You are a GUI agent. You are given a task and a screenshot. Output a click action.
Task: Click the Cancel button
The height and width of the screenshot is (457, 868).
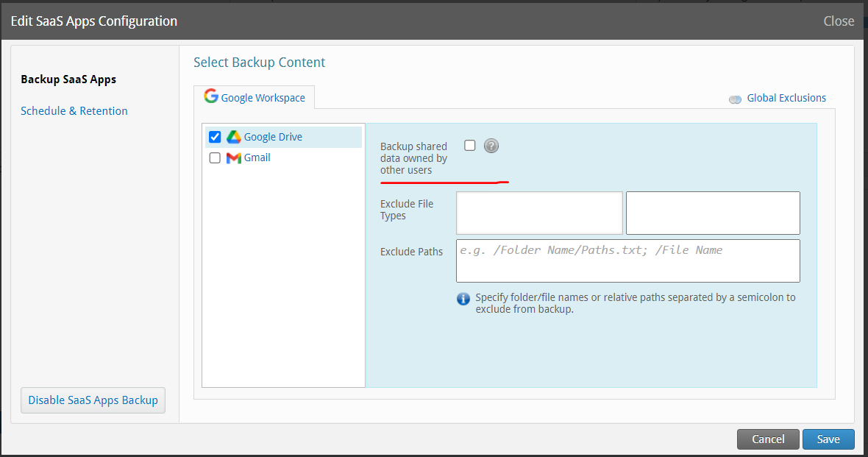(x=768, y=439)
